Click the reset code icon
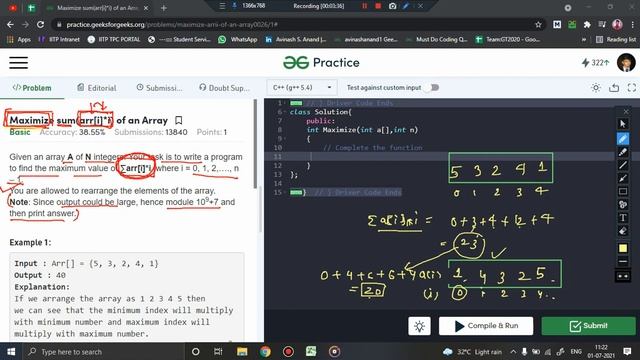 tap(614, 87)
